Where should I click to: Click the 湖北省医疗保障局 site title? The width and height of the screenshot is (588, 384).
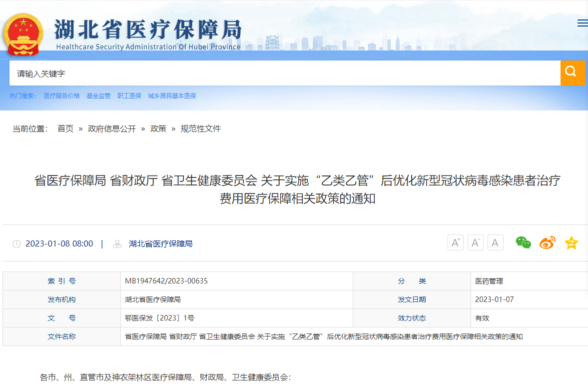coord(148,30)
